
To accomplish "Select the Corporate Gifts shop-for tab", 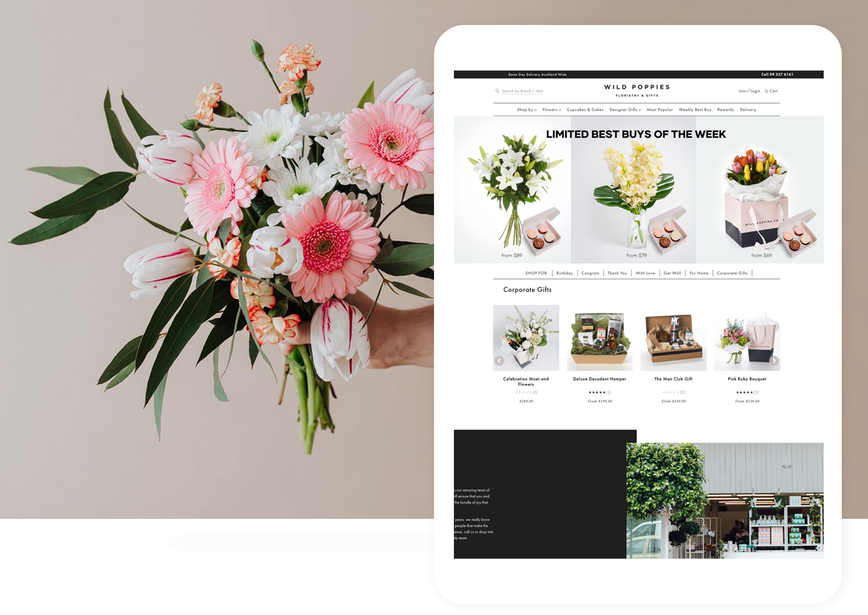I will click(x=731, y=274).
